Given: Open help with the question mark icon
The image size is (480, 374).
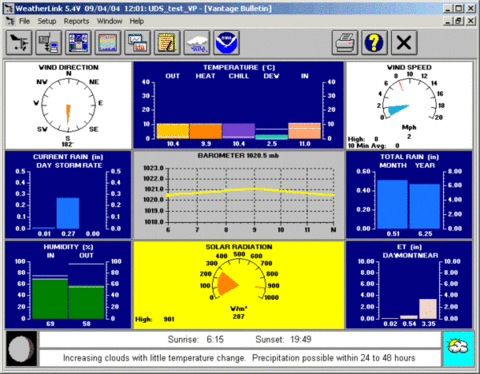Looking at the screenshot, I should point(374,42).
